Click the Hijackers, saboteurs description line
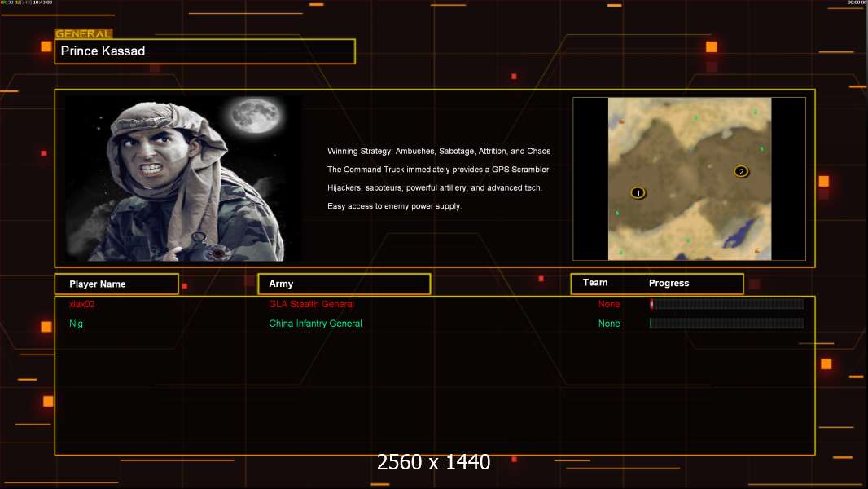 click(435, 187)
